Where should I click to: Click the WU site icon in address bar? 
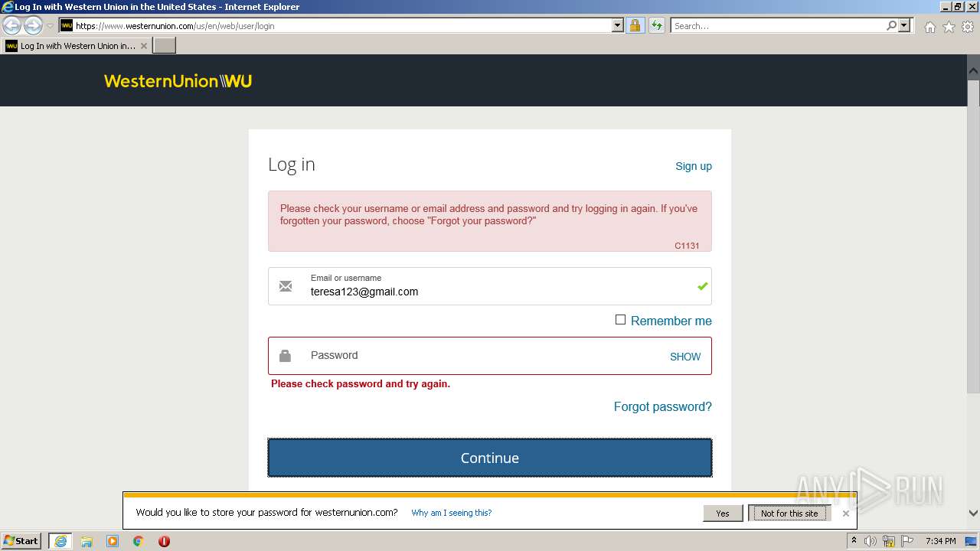67,25
